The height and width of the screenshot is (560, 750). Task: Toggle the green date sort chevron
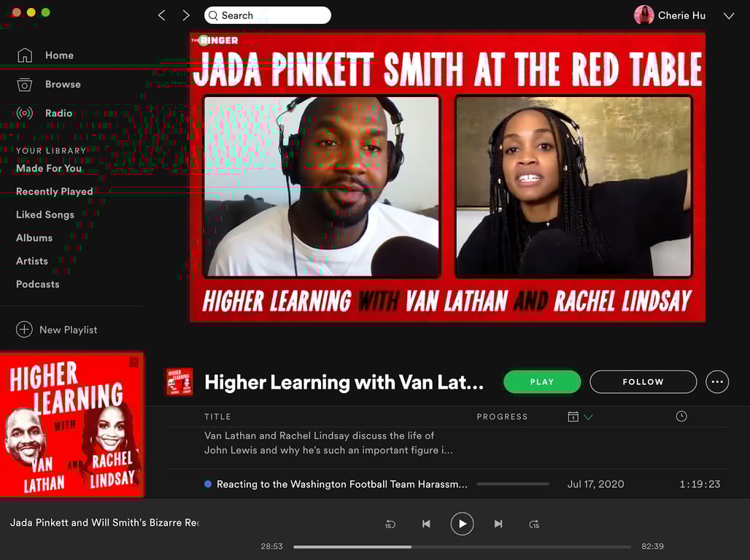[588, 417]
